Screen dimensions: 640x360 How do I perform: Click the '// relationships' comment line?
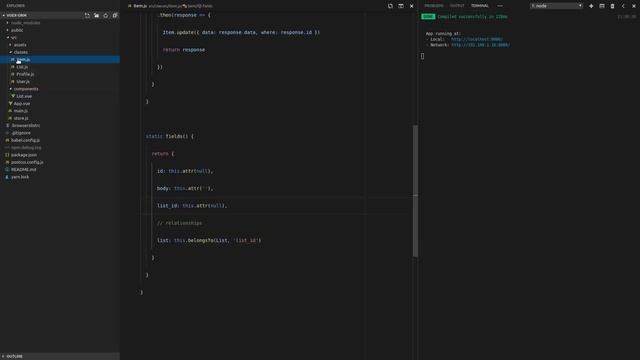click(x=179, y=223)
